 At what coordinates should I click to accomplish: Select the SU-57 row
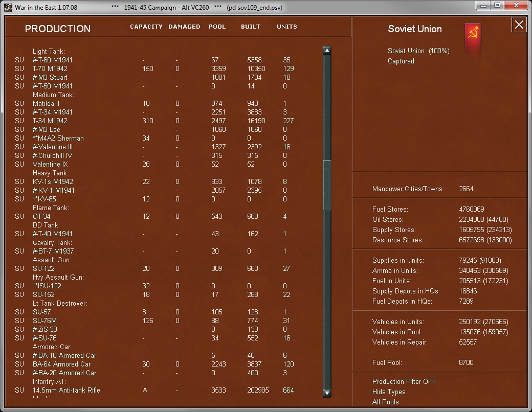pyautogui.click(x=154, y=312)
